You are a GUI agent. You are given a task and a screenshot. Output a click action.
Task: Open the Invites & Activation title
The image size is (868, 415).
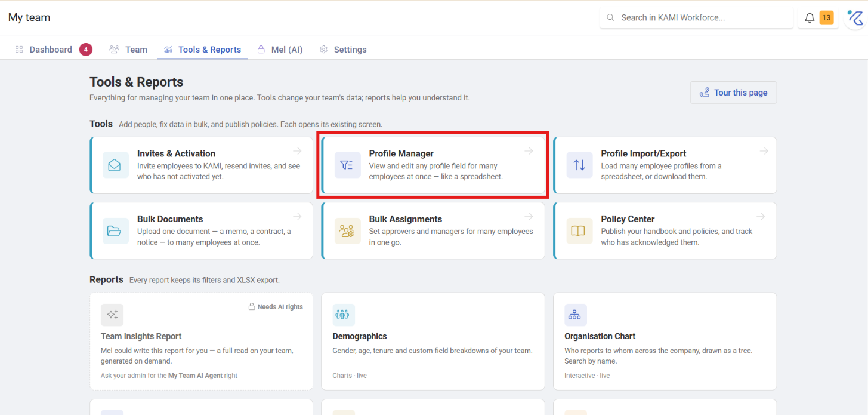pyautogui.click(x=176, y=153)
